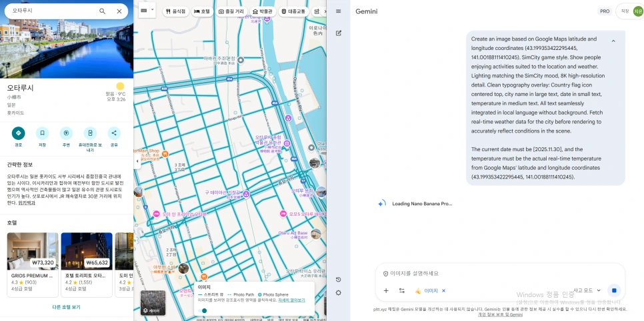
Task: Click the 아무한 소바 photo marker
Action: click(183, 268)
